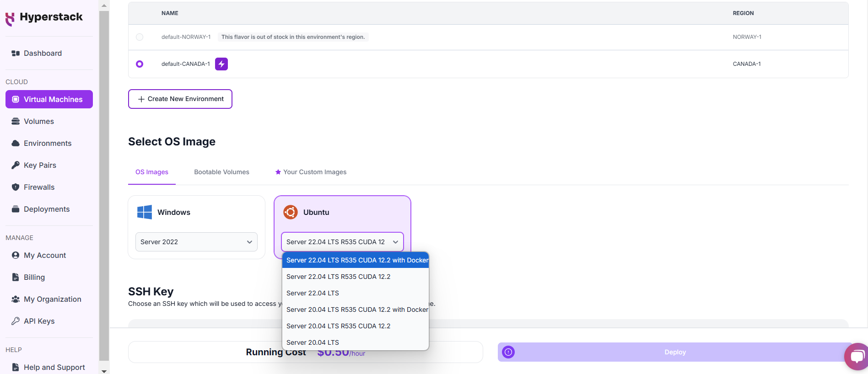Open My Organization page

[x=49, y=299]
